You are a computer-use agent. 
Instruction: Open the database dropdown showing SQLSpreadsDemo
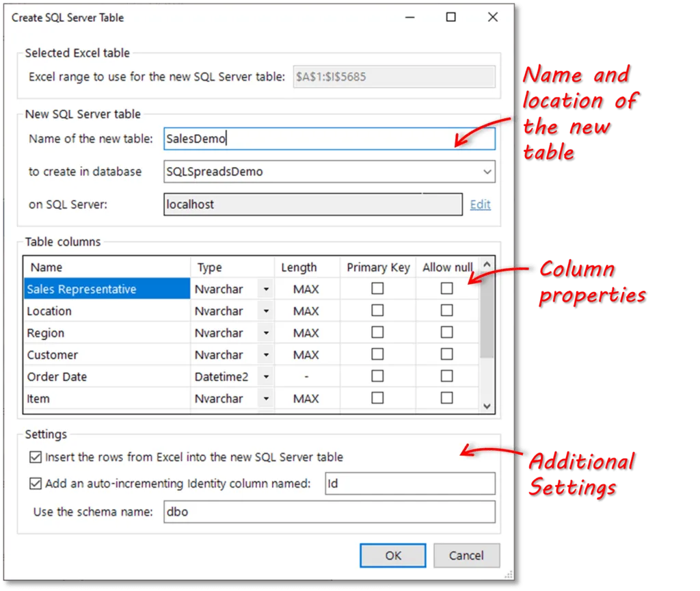[x=487, y=172]
